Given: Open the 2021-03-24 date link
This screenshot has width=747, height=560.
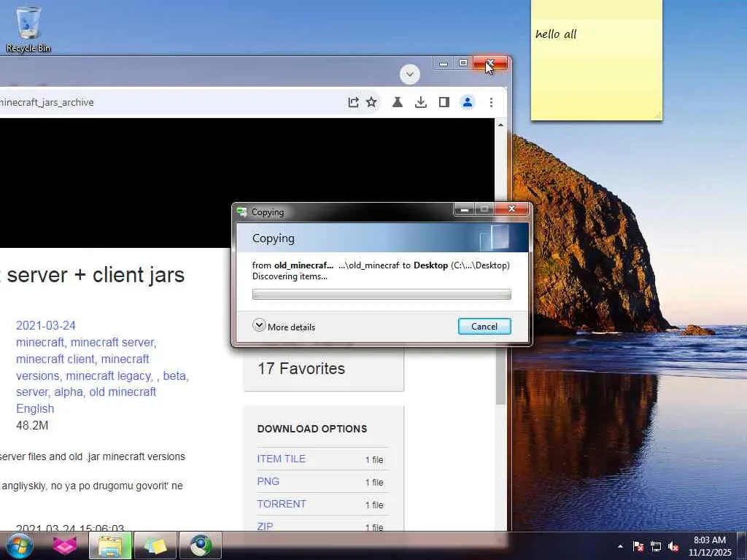Looking at the screenshot, I should [x=46, y=325].
